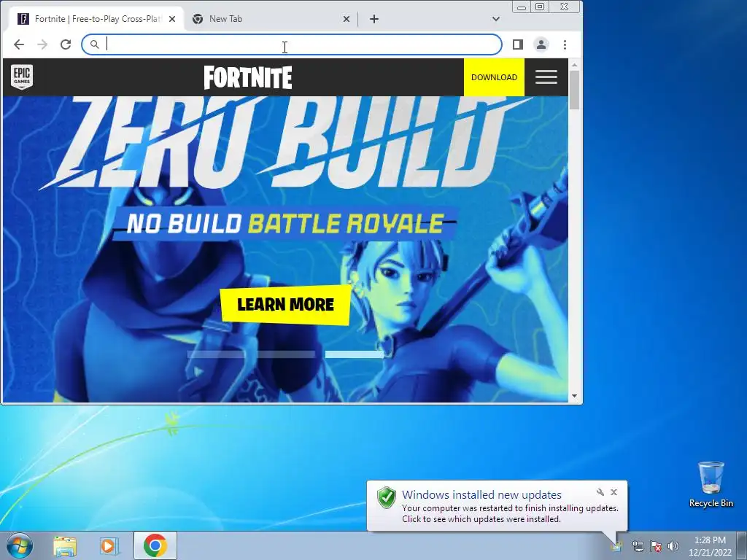Click the Epic Games logo

tap(22, 77)
